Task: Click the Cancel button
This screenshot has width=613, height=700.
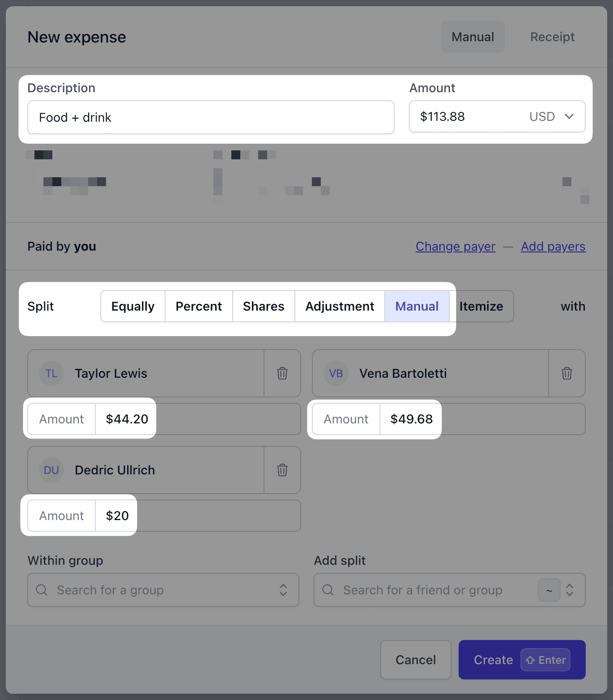Action: 416,660
